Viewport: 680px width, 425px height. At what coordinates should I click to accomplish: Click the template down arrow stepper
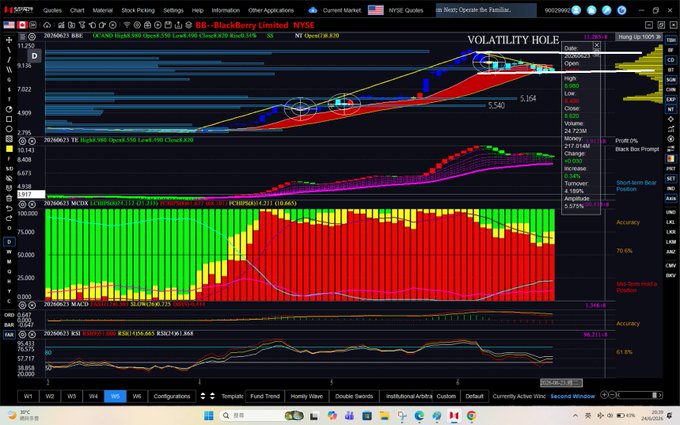(x=212, y=396)
